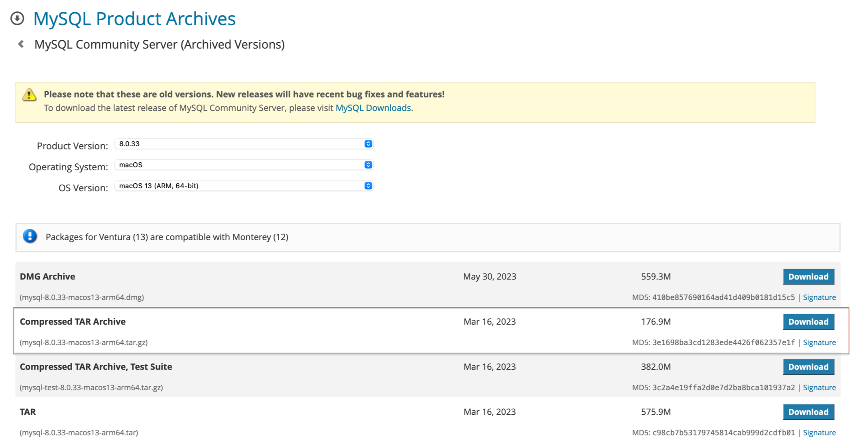Open Signature link for Compressed TAR Archive

tap(819, 343)
